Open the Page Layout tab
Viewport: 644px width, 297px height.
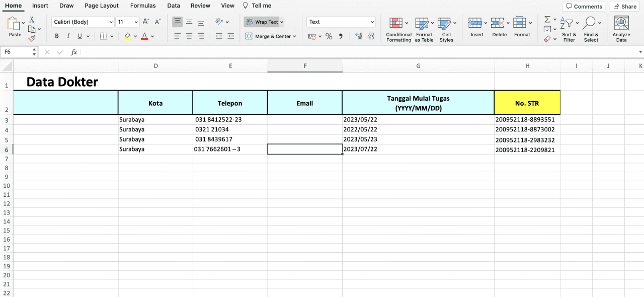pyautogui.click(x=102, y=6)
